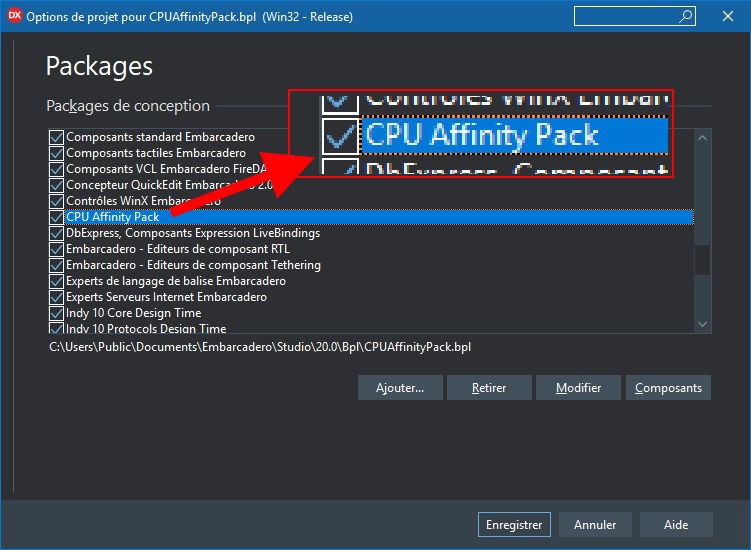The width and height of the screenshot is (751, 550).
Task: Toggle Indy 10 Core Design Time checkbox
Action: (57, 313)
